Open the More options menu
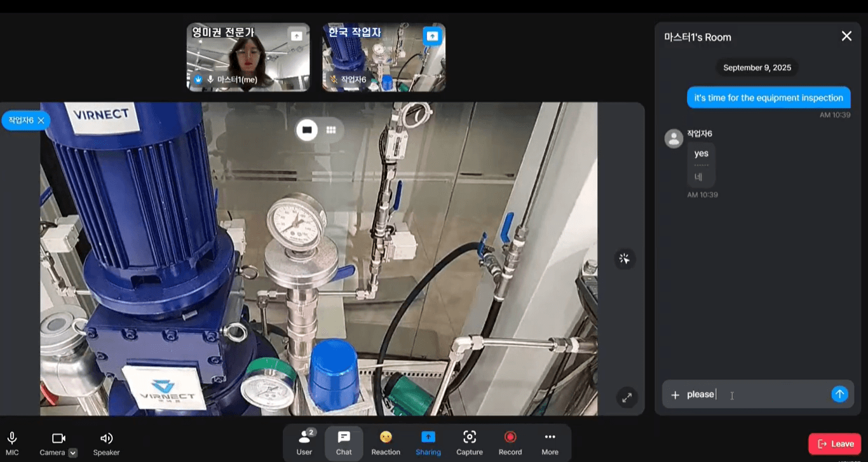Screen dimensions: 868x462 tap(550, 443)
